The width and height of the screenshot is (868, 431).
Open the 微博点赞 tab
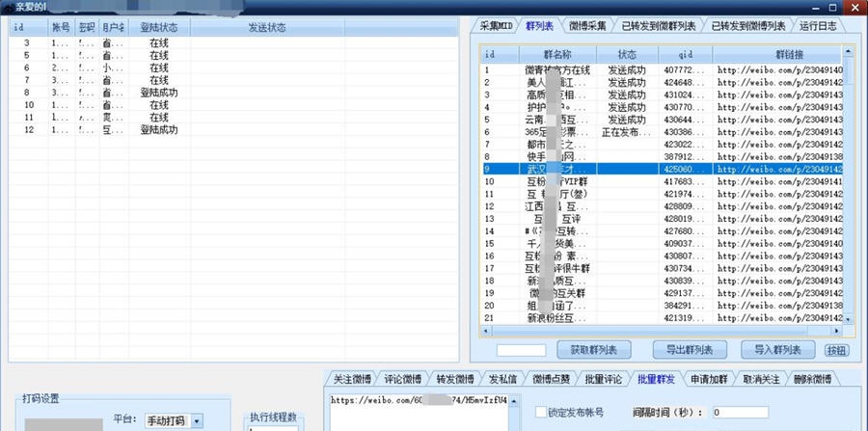(551, 379)
